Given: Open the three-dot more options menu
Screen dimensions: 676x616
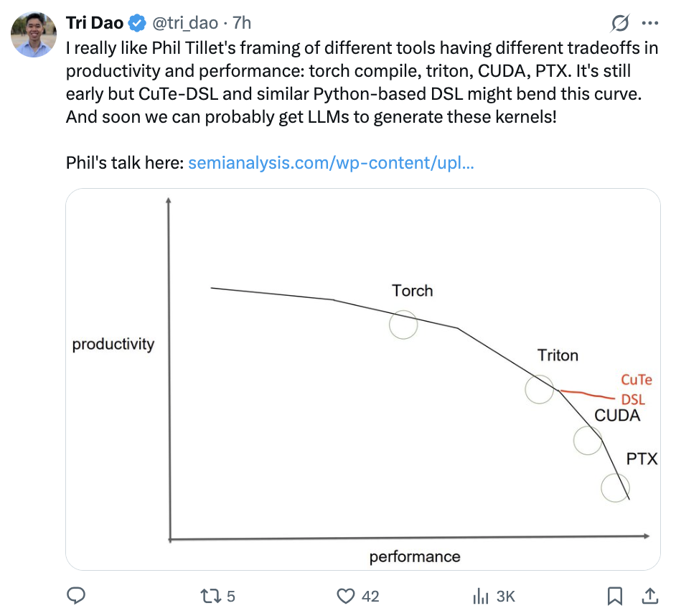Looking at the screenshot, I should pyautogui.click(x=649, y=23).
